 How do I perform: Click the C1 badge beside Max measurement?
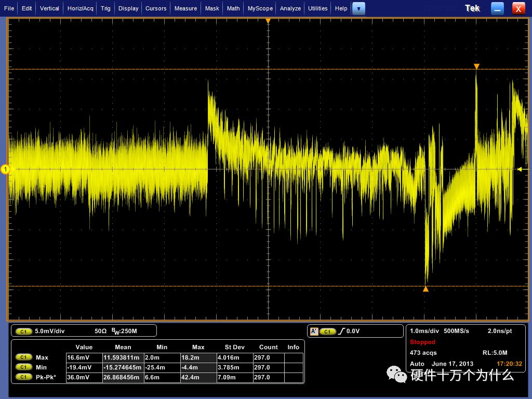point(24,357)
